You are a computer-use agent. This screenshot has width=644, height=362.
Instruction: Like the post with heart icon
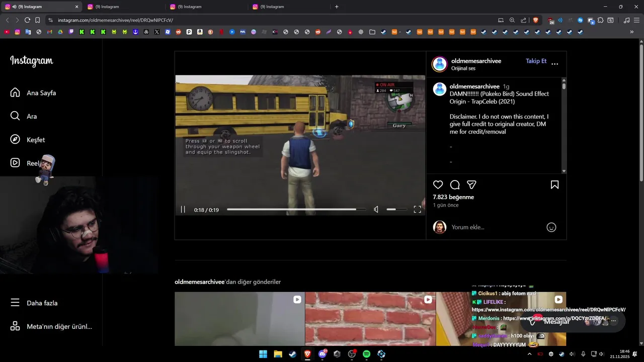[x=438, y=185]
